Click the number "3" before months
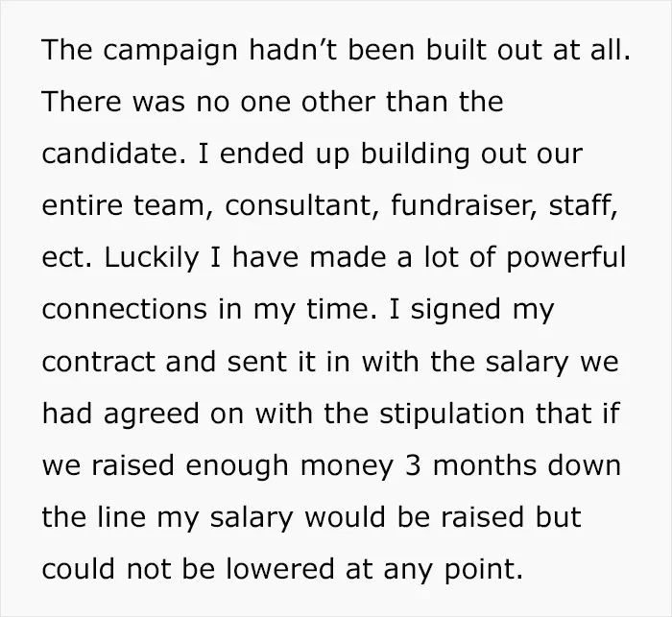The width and height of the screenshot is (672, 617). pyautogui.click(x=413, y=465)
